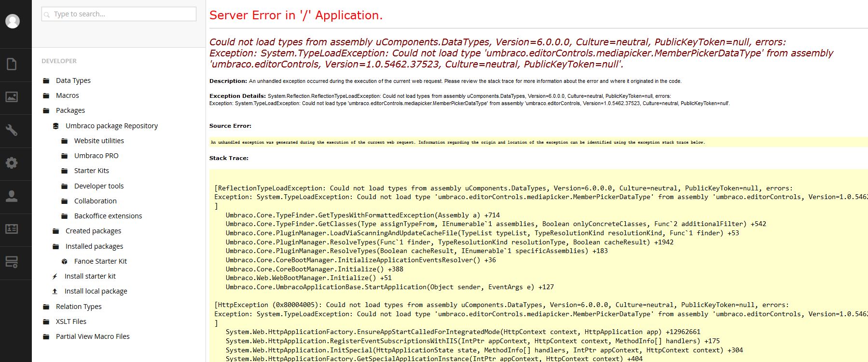The width and height of the screenshot is (868, 362).
Task: Select Created packages node
Action: pos(94,231)
